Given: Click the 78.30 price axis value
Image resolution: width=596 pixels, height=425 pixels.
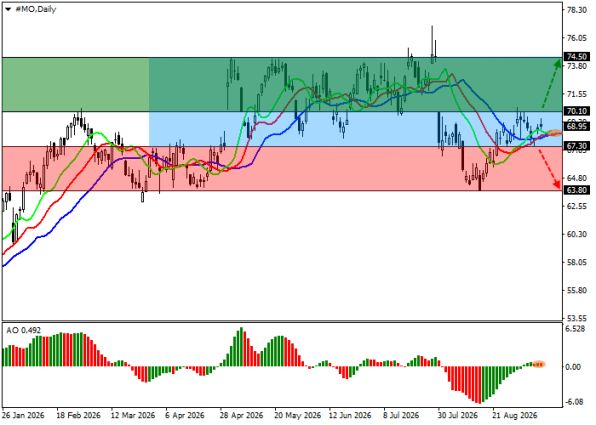Looking at the screenshot, I should (577, 10).
